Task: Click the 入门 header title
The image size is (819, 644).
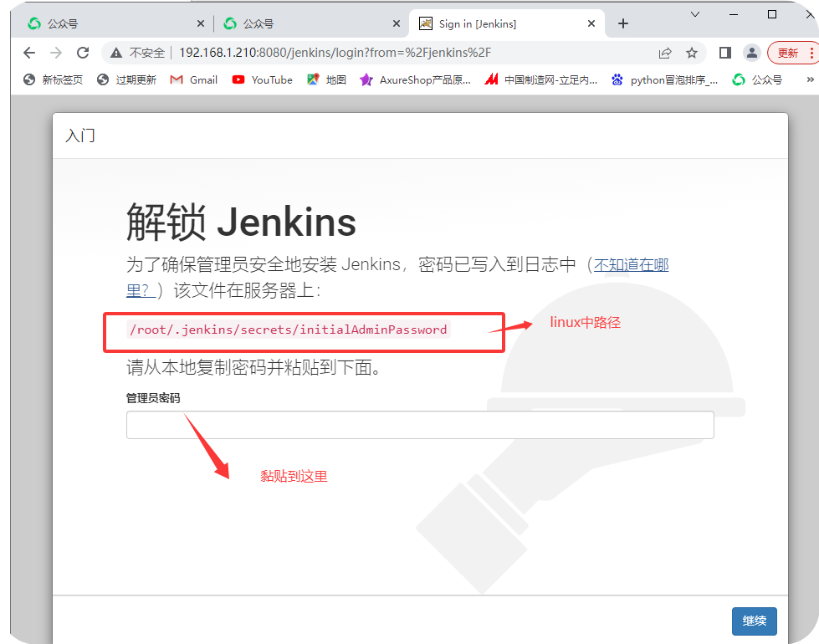Action: 80,135
